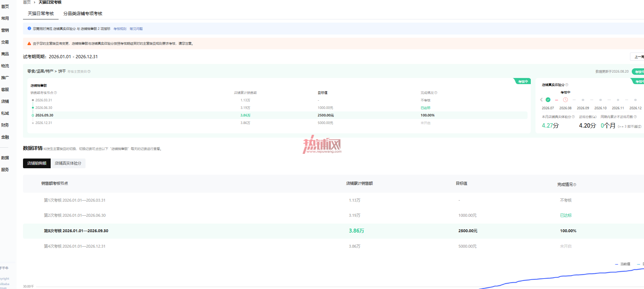Click the 5000.00元 target in detail table
The height and width of the screenshot is (289, 644).
point(468,246)
